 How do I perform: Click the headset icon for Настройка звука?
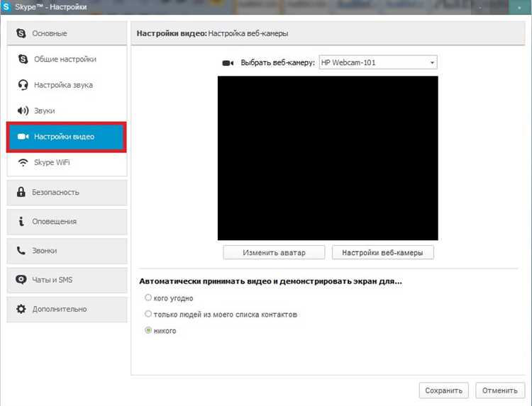coord(23,85)
